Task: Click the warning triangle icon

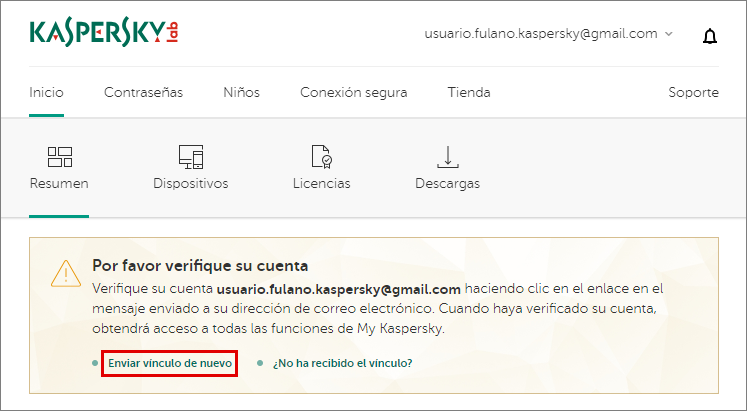Action: coord(66,273)
